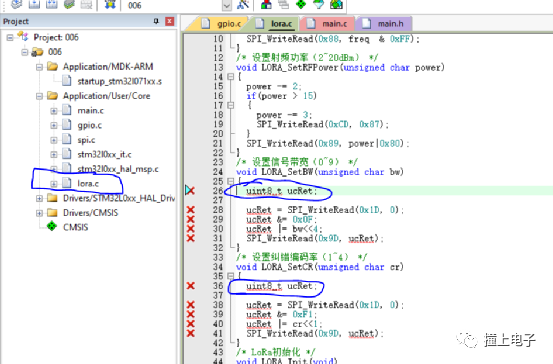Collapse the Project: 006 root node
The width and height of the screenshot is (553, 364).
(x=10, y=37)
